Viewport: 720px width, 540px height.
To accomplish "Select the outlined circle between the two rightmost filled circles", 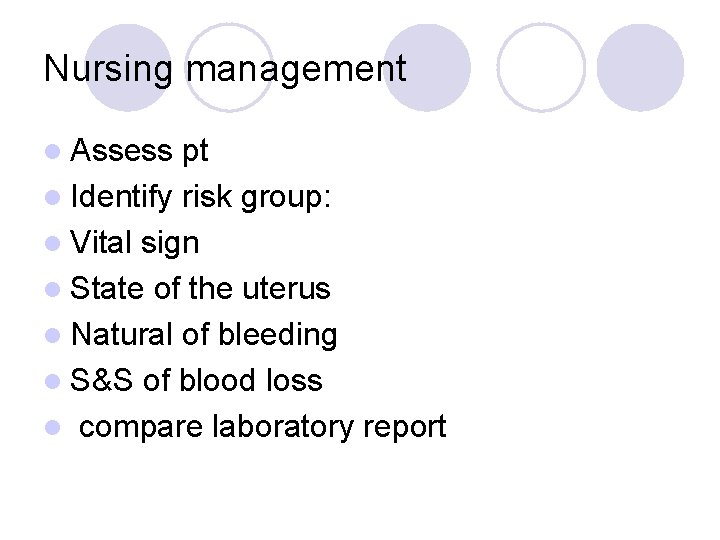I will 540,68.
